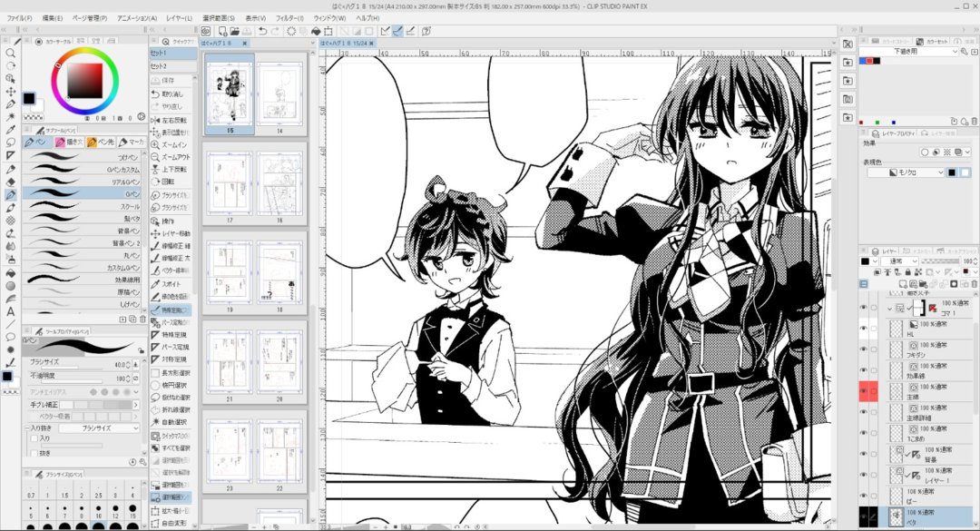Toggle visibility of the コマ 1 folder
The height and width of the screenshot is (531, 980).
(x=864, y=308)
